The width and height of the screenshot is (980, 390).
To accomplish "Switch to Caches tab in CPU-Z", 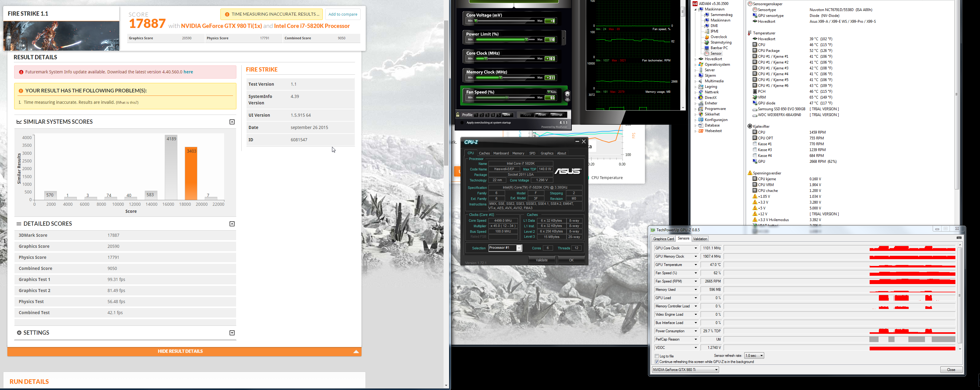I will point(484,153).
